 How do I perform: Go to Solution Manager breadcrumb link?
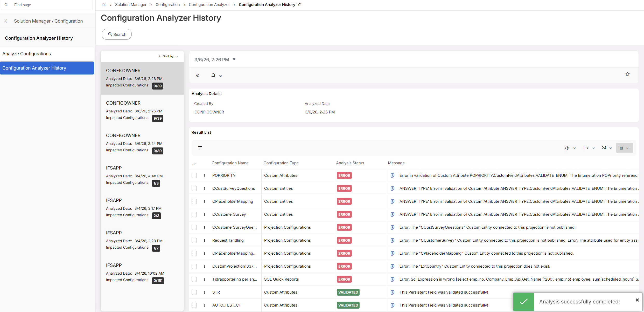[x=131, y=5]
